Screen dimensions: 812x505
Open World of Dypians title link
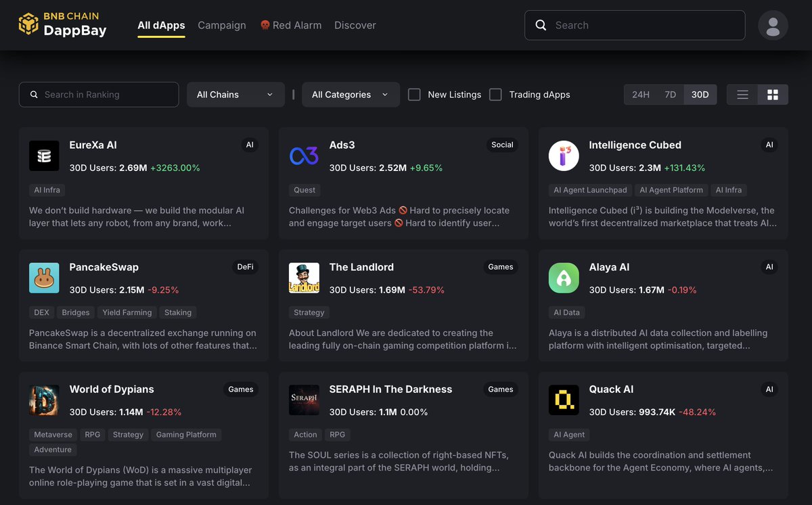[112, 389]
